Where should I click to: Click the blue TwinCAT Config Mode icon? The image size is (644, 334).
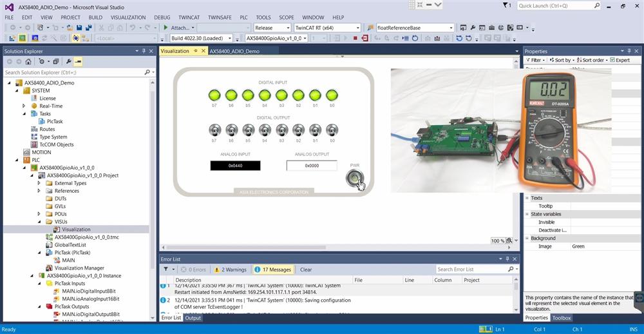tap(35, 38)
